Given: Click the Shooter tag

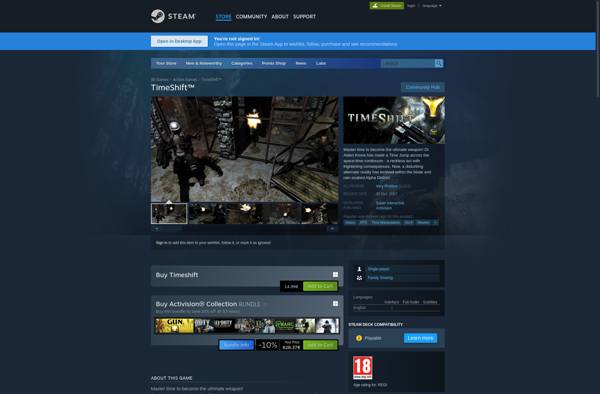Looking at the screenshot, I should coord(423,222).
